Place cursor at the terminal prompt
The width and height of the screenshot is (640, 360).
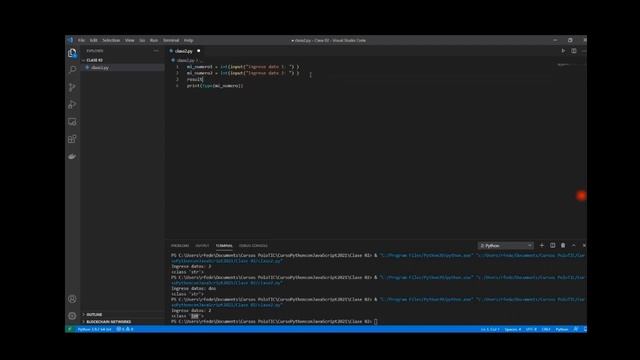click(376, 322)
